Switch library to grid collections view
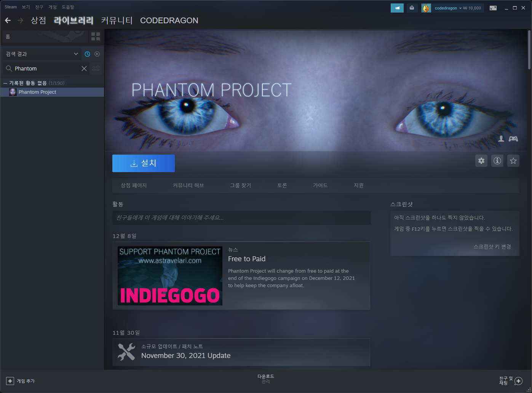The width and height of the screenshot is (532, 393). tap(96, 37)
